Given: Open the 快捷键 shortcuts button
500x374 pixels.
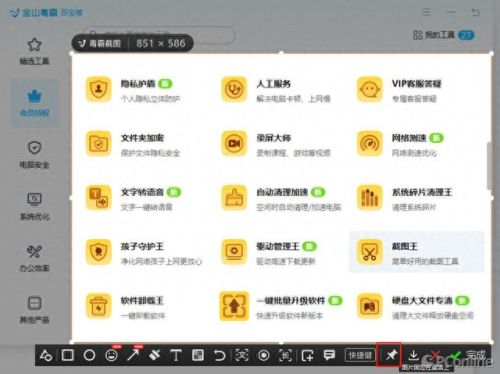Looking at the screenshot, I should [x=360, y=355].
